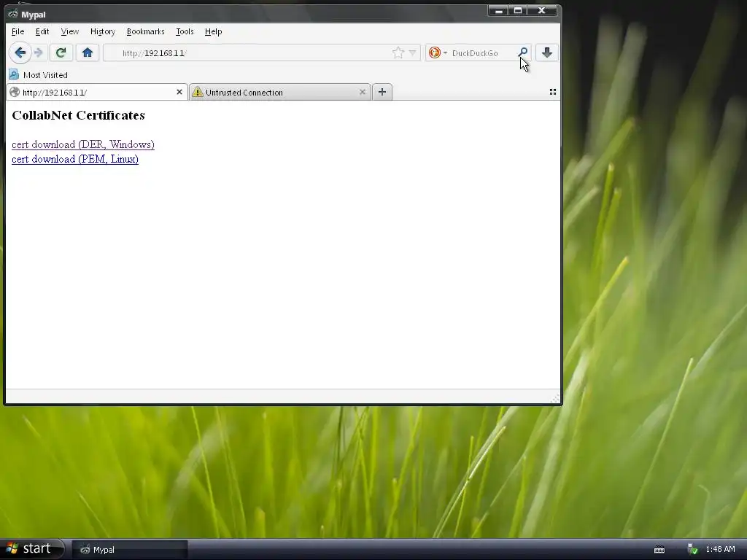Click the Most Visited bookmarks folder
Viewport: 747px width, 560px height.
[x=38, y=75]
